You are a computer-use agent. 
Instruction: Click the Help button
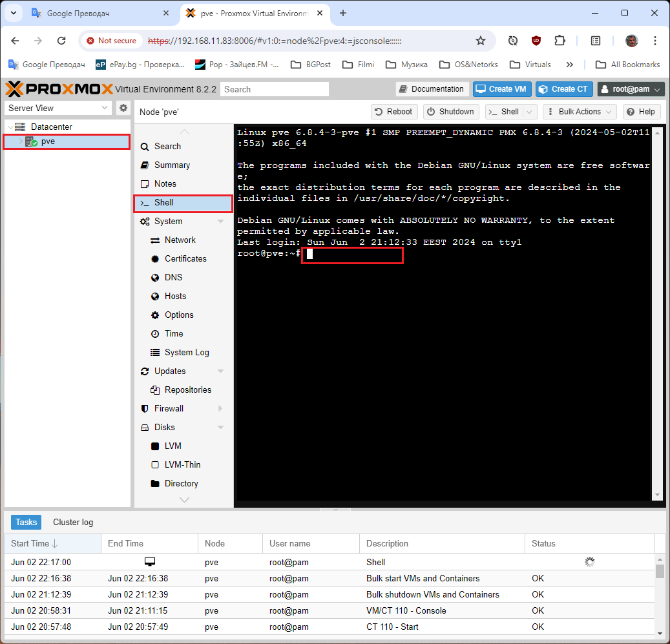pos(642,112)
